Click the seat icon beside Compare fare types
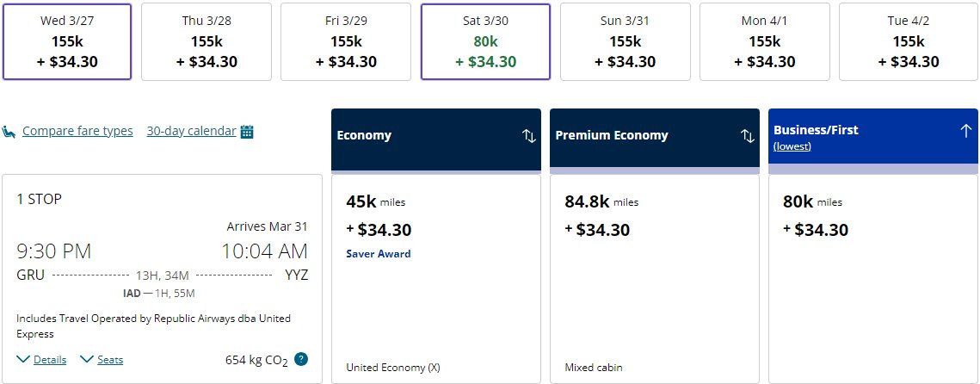Viewport: 980px width, 384px height. click(9, 132)
